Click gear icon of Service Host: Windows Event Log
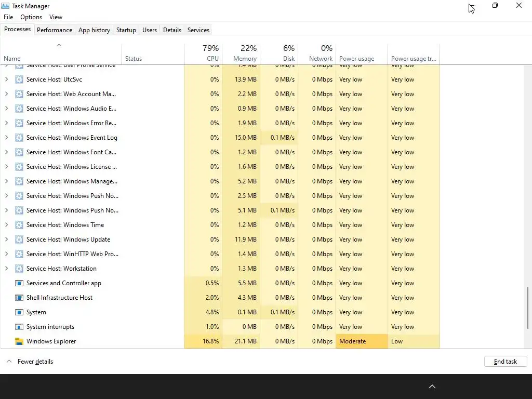 point(19,138)
